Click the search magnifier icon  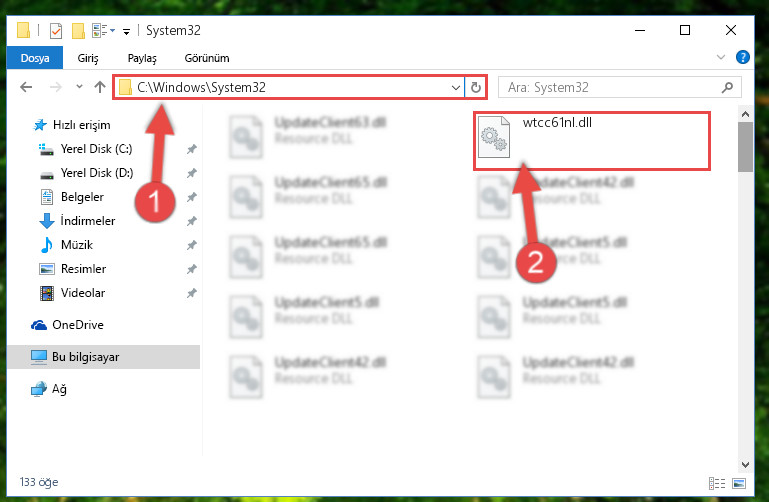pos(727,87)
